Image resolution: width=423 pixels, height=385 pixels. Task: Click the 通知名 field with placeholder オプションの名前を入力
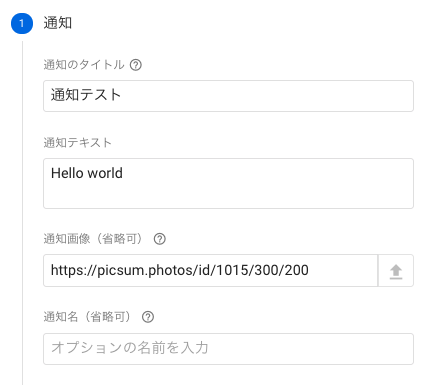click(228, 349)
